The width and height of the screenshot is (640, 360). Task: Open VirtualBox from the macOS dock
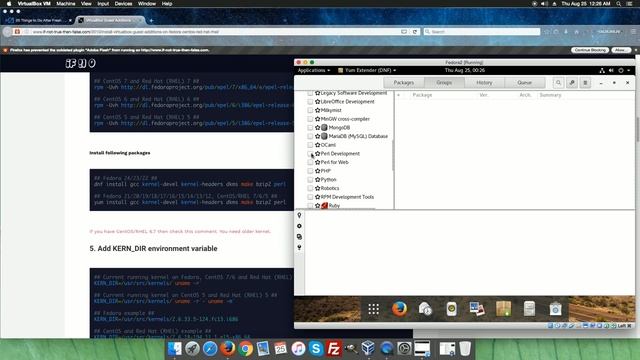tap(368, 349)
